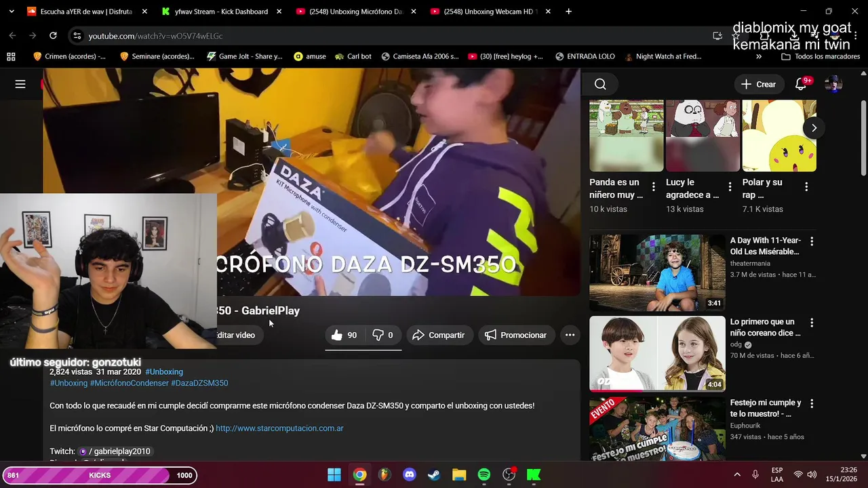This screenshot has height=488, width=868.
Task: Open 'ENTRADA LOLO' bookmark
Action: click(585, 56)
